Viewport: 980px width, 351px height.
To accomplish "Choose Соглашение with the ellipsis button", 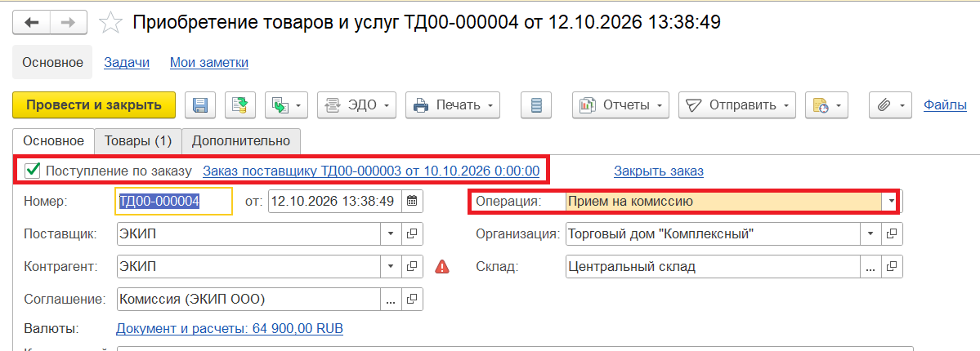I will coord(391,299).
